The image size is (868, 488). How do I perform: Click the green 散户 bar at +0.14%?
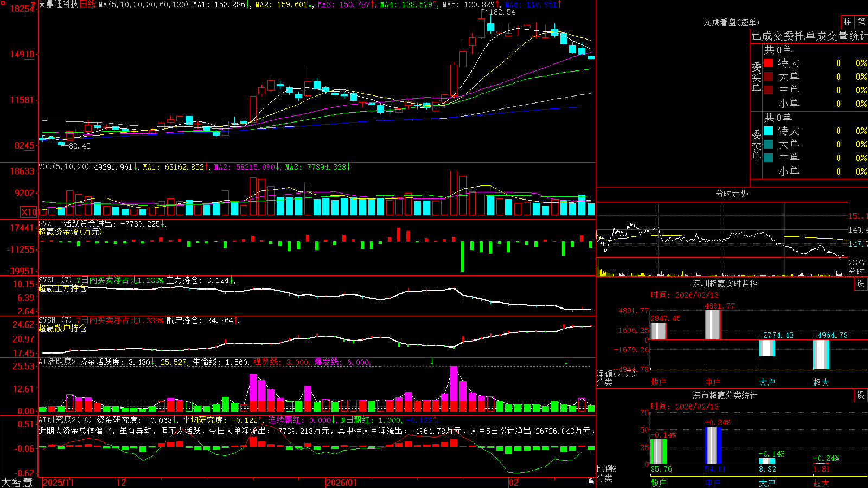coord(658,452)
